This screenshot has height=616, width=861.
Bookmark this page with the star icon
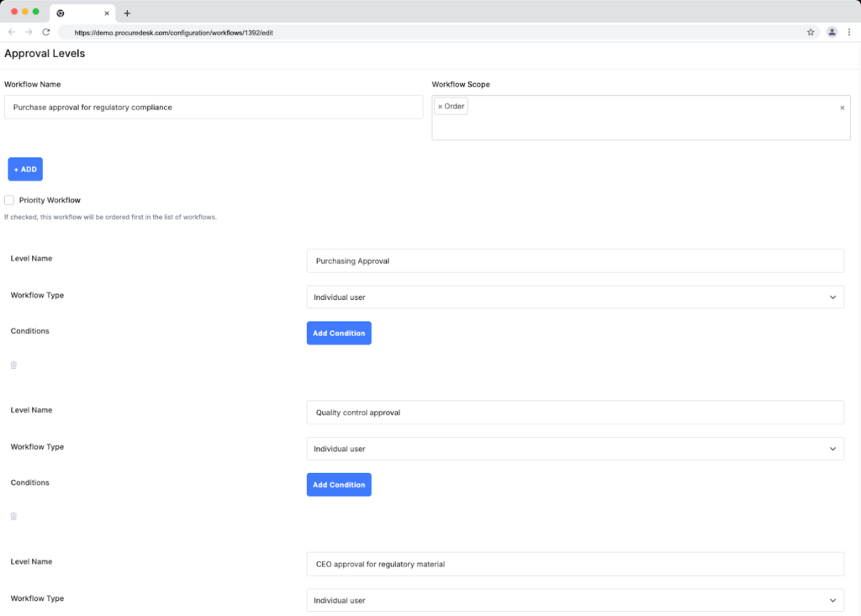click(x=811, y=33)
